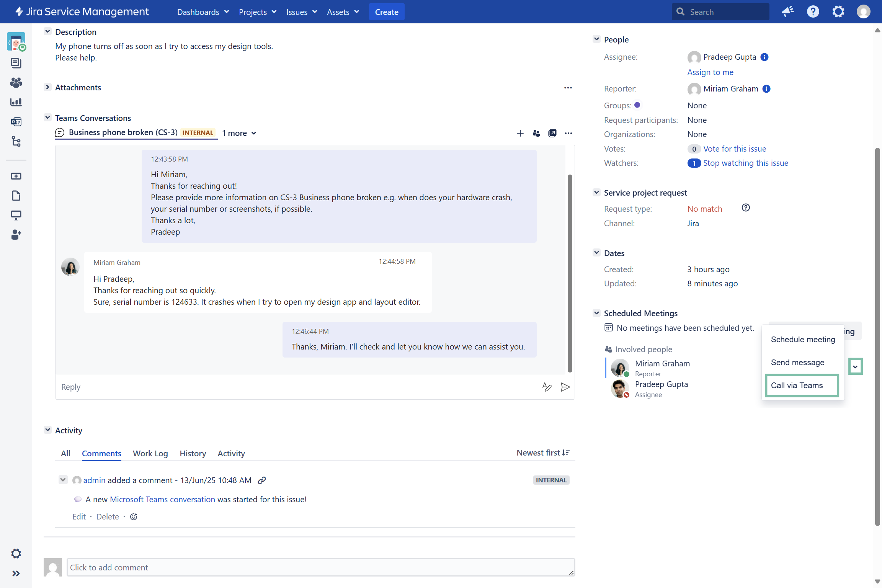Click the notifications megaphone icon
The height and width of the screenshot is (588, 882).
[x=788, y=12]
